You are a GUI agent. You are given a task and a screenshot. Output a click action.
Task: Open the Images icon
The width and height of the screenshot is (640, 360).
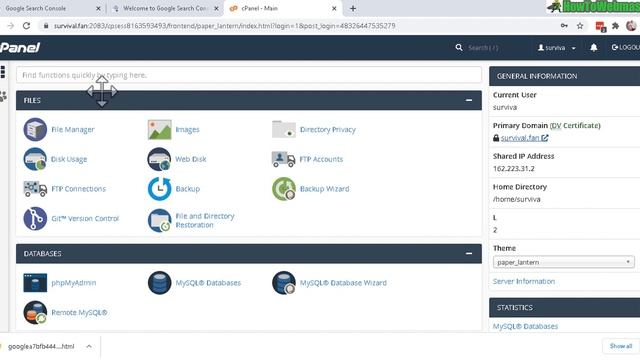[159, 129]
